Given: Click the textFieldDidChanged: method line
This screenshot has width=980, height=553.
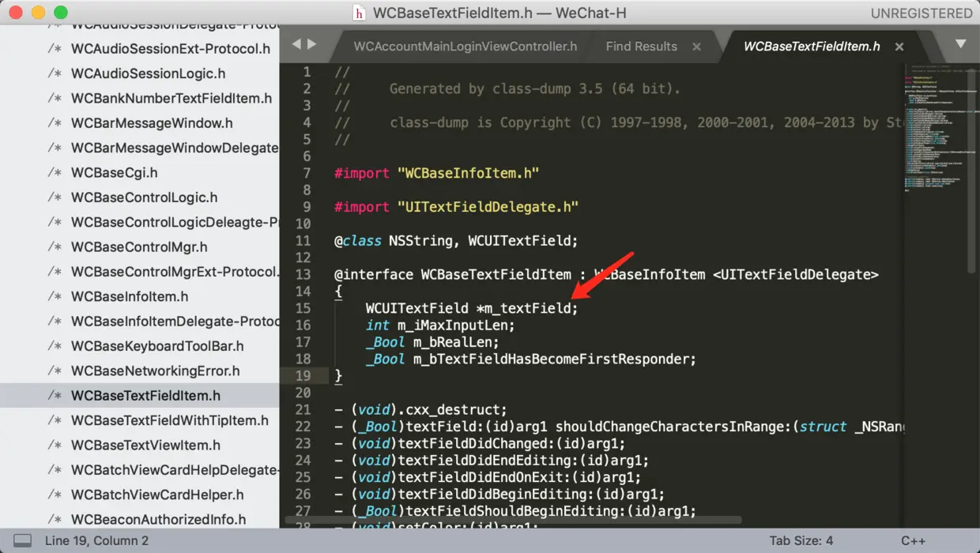Looking at the screenshot, I should pyautogui.click(x=480, y=443).
